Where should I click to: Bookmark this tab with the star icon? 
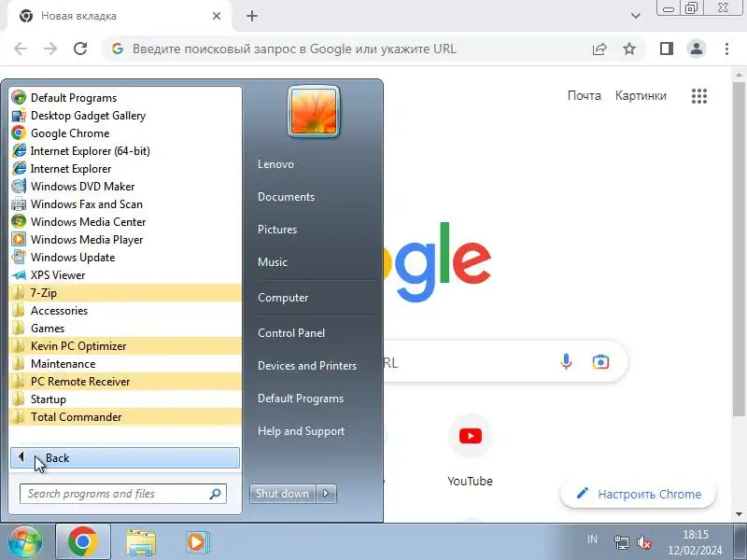(x=629, y=49)
